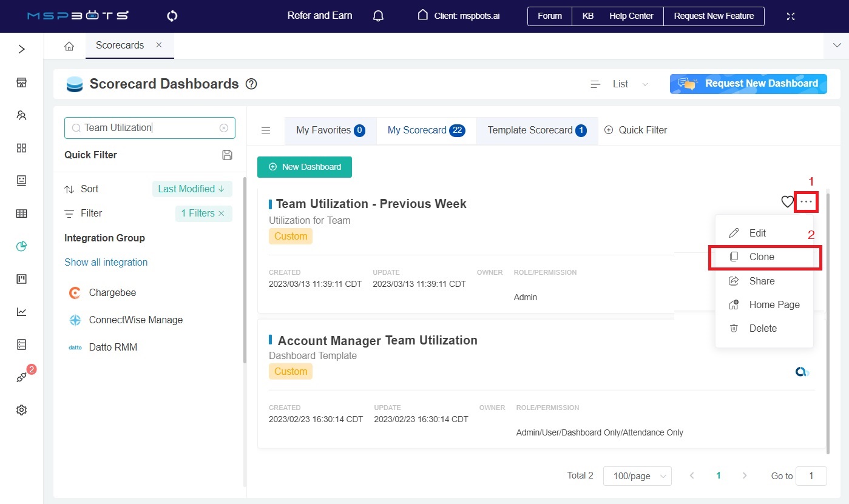Favorite Team Utilization with heart icon
The width and height of the screenshot is (849, 504).
tap(787, 202)
